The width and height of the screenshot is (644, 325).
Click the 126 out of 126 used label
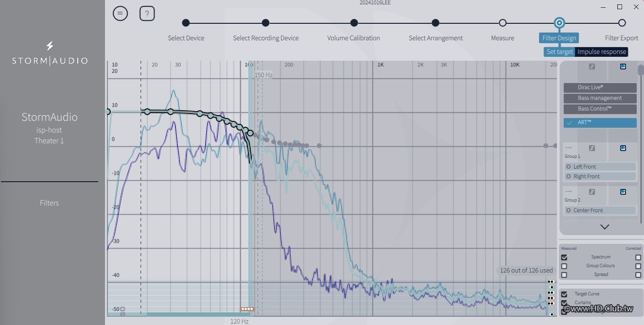pos(526,270)
